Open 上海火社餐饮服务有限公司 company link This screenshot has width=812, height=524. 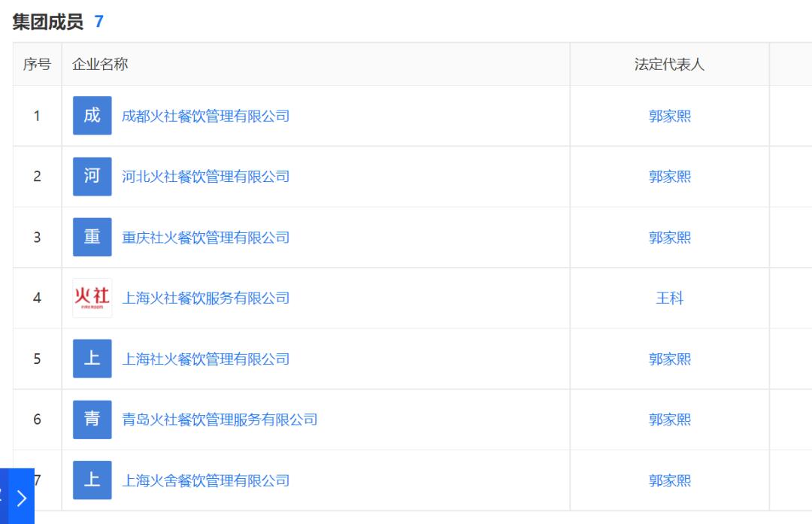tap(205, 298)
